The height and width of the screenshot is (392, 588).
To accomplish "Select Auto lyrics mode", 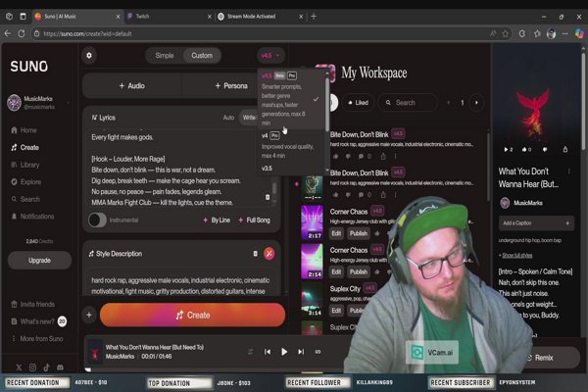I will click(228, 118).
